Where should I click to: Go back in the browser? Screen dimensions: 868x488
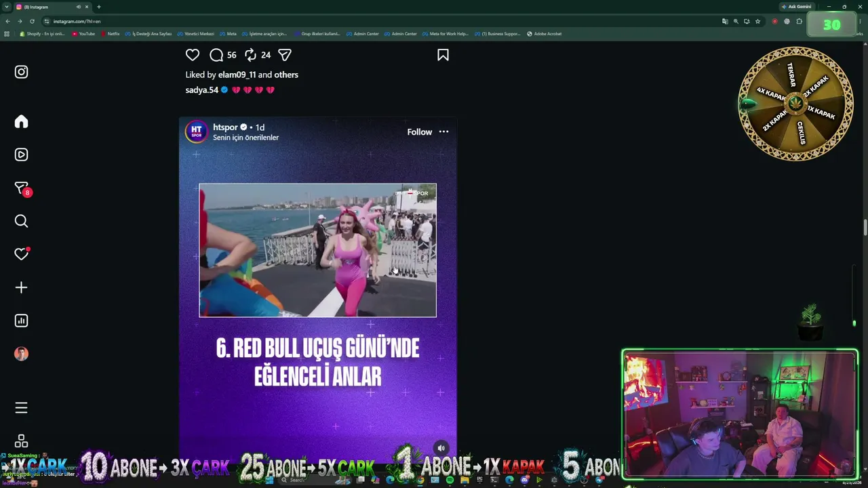(x=7, y=21)
